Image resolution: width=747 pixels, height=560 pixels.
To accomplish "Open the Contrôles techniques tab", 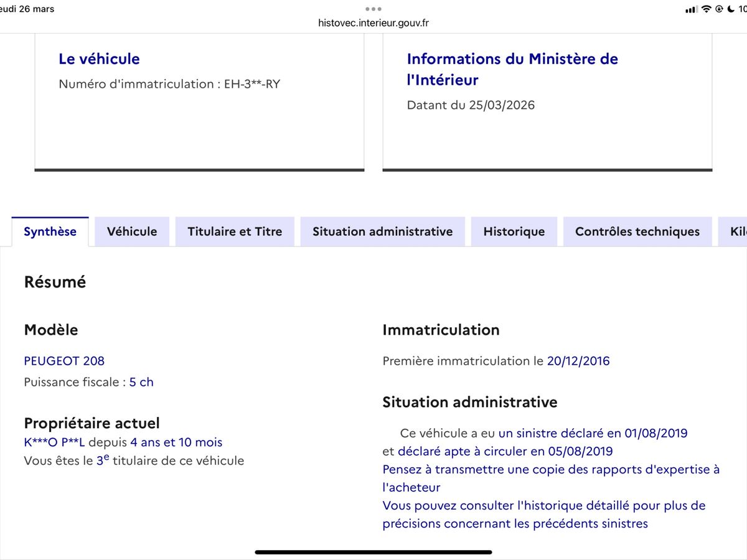I will 637,231.
